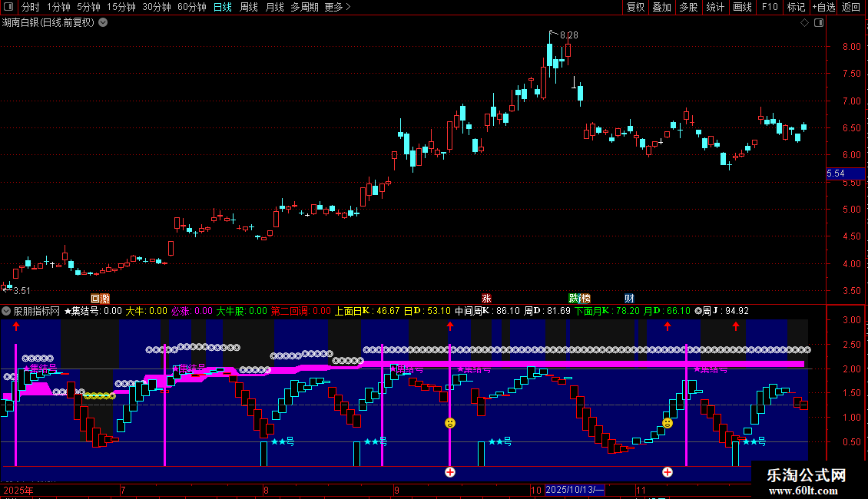Image resolution: width=868 pixels, height=499 pixels.
Task: Select the 30分钟 period tab
Action: 156,7
